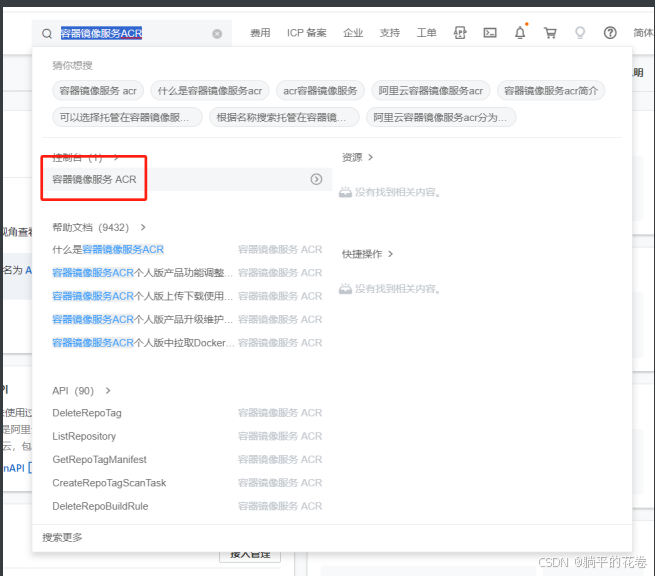Screen dimensions: 655x576
Task: Click ACR product tag beside DeleteRepoTag
Action: 280,413
